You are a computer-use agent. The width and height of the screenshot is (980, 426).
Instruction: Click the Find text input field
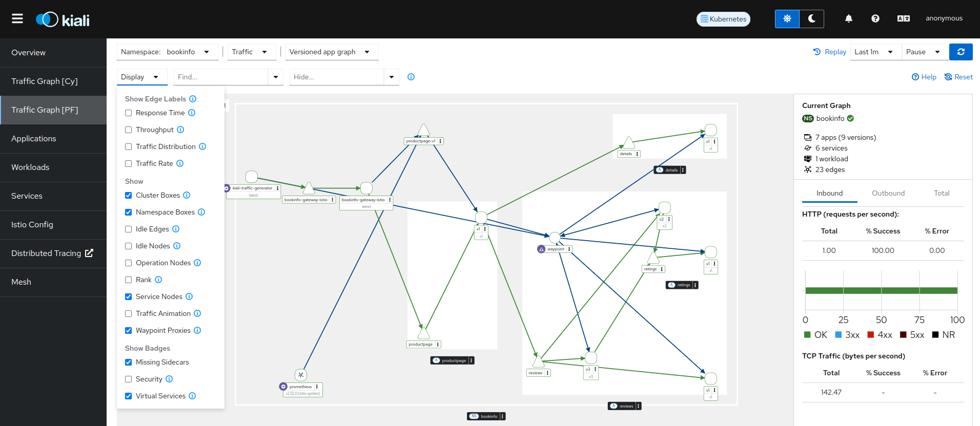click(220, 77)
